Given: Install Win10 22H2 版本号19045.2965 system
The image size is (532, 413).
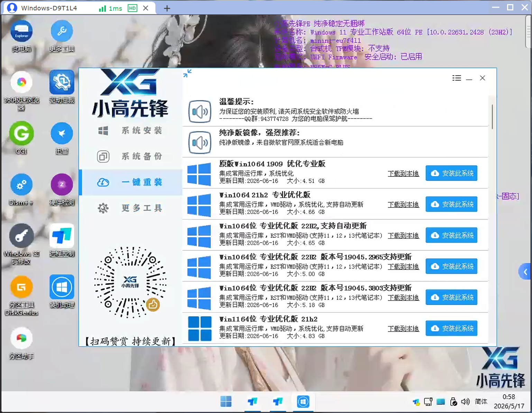Looking at the screenshot, I should coord(451,266).
